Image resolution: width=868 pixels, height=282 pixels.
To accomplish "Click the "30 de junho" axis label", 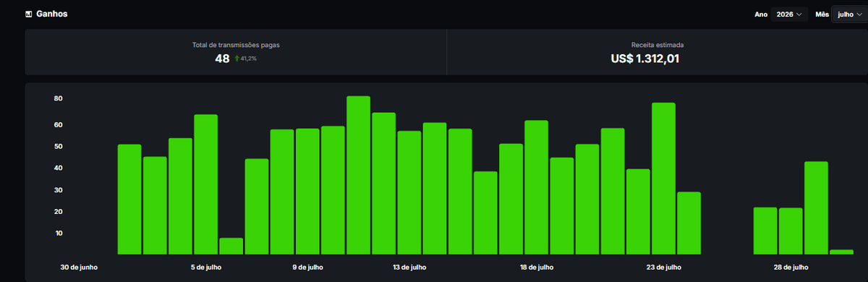I will [78, 268].
